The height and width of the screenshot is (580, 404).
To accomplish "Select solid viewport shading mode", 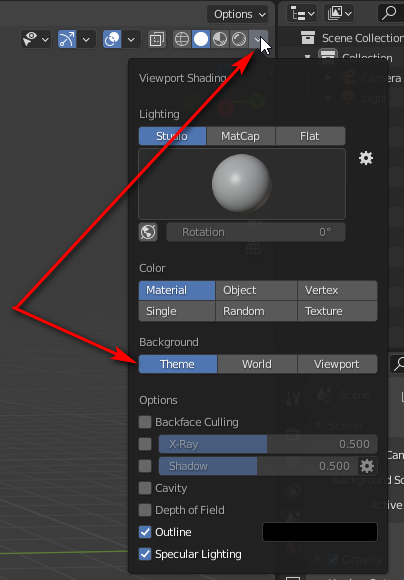I will (201, 39).
